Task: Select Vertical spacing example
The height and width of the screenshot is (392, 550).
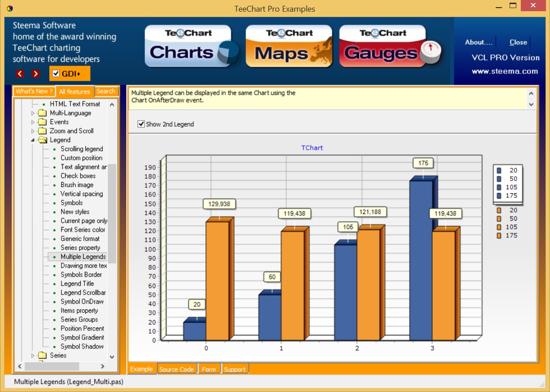Action: point(82,194)
